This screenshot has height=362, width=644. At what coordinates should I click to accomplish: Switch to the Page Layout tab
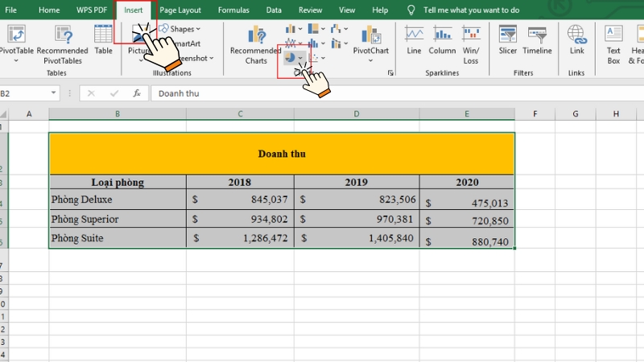click(180, 10)
